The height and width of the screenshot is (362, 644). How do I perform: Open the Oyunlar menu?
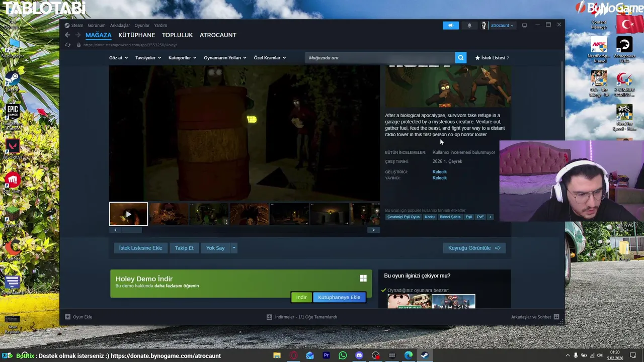click(142, 25)
